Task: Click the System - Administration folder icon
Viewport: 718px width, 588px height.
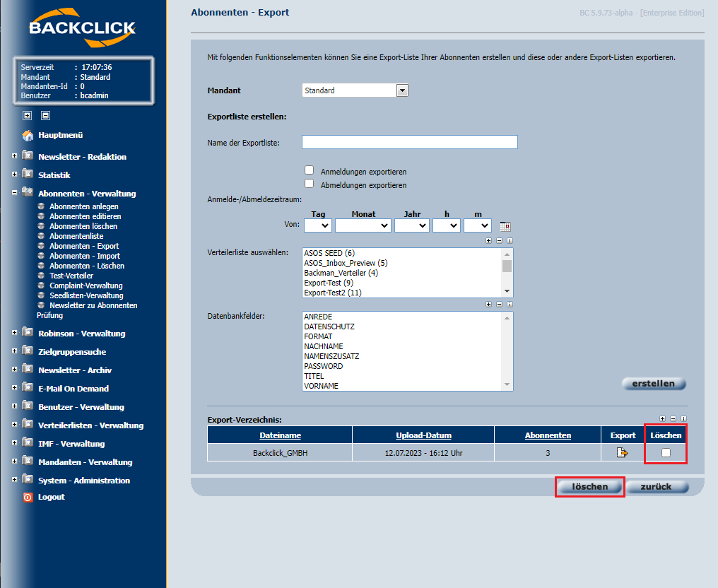Action: pyautogui.click(x=28, y=479)
